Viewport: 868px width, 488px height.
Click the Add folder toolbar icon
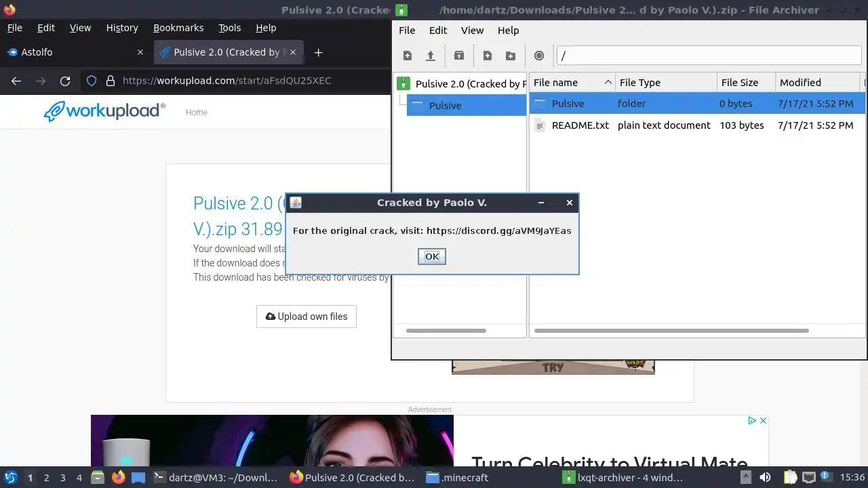click(x=511, y=56)
